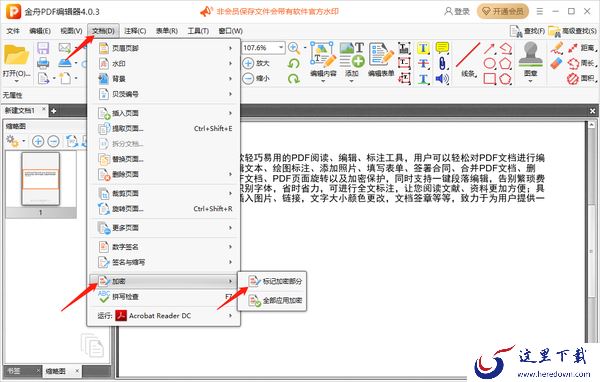Select the red 线条 line tool

click(468, 55)
